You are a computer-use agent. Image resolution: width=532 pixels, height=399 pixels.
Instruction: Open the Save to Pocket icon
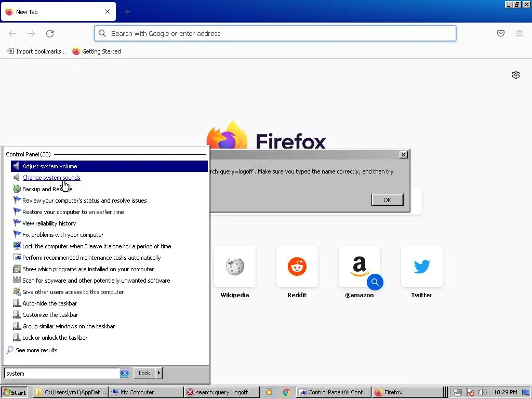point(500,33)
